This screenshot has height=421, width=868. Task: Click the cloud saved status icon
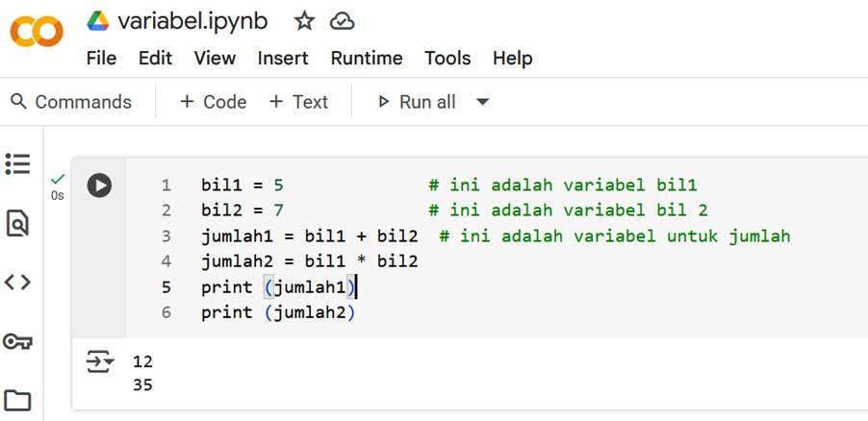[343, 21]
